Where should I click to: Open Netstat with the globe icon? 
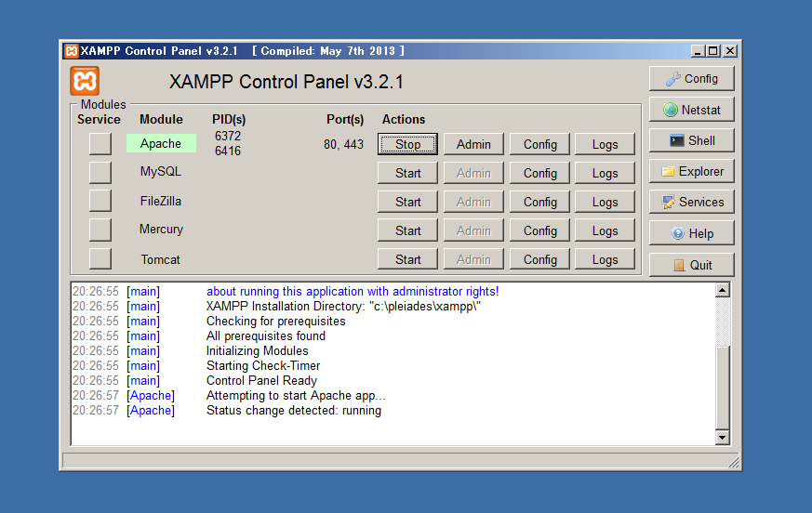point(692,110)
